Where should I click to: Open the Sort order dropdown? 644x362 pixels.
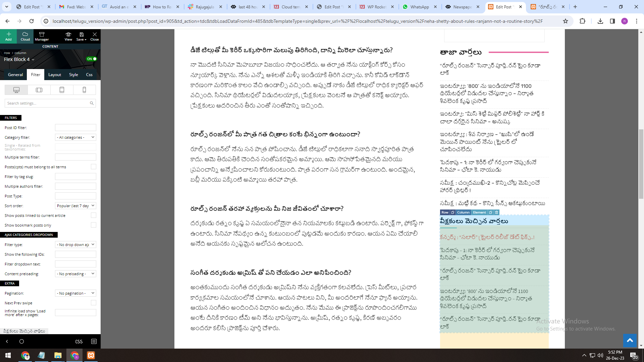(x=75, y=206)
